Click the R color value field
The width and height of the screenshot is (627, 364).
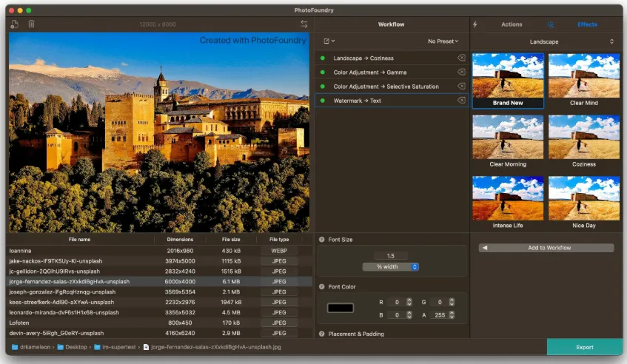tap(397, 303)
